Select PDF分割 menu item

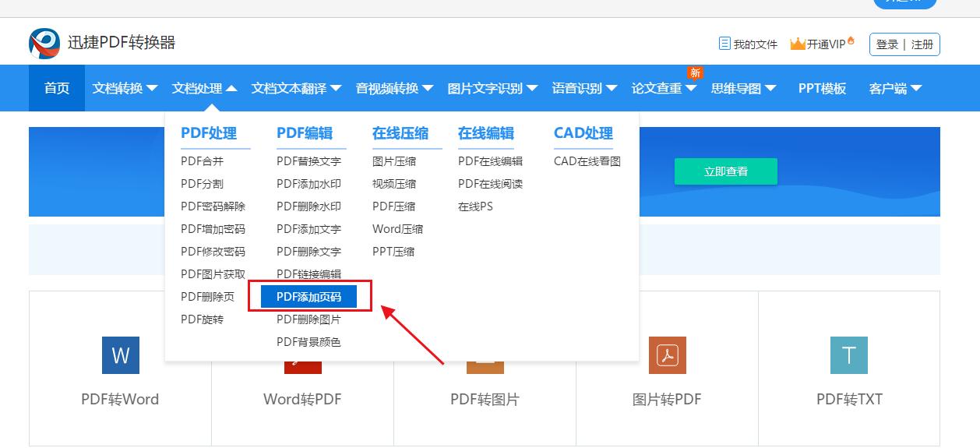pyautogui.click(x=202, y=184)
